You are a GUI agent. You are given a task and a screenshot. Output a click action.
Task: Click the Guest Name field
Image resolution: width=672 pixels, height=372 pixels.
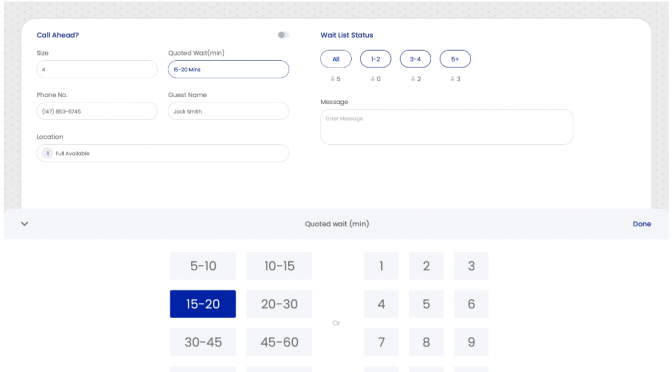(228, 111)
